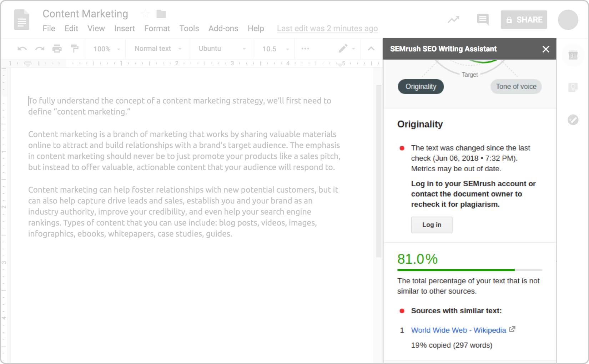The height and width of the screenshot is (364, 589).
Task: Open the World Wide Web - Wikipedia link
Action: click(458, 330)
